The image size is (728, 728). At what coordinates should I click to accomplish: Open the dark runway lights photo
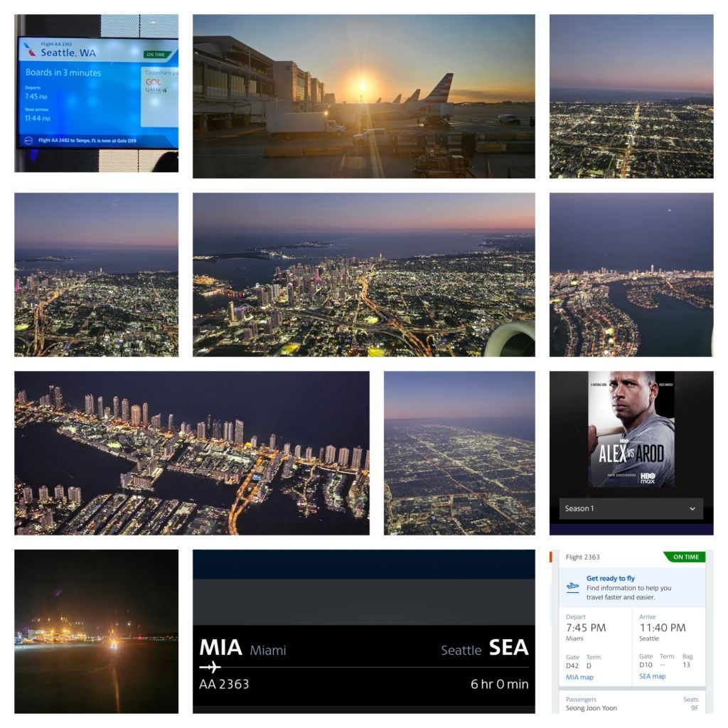tap(96, 631)
